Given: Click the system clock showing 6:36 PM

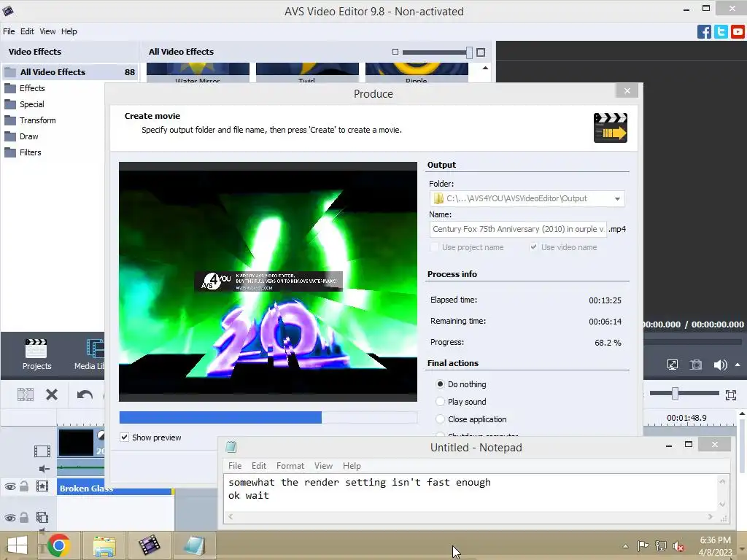Looking at the screenshot, I should click(x=715, y=540).
